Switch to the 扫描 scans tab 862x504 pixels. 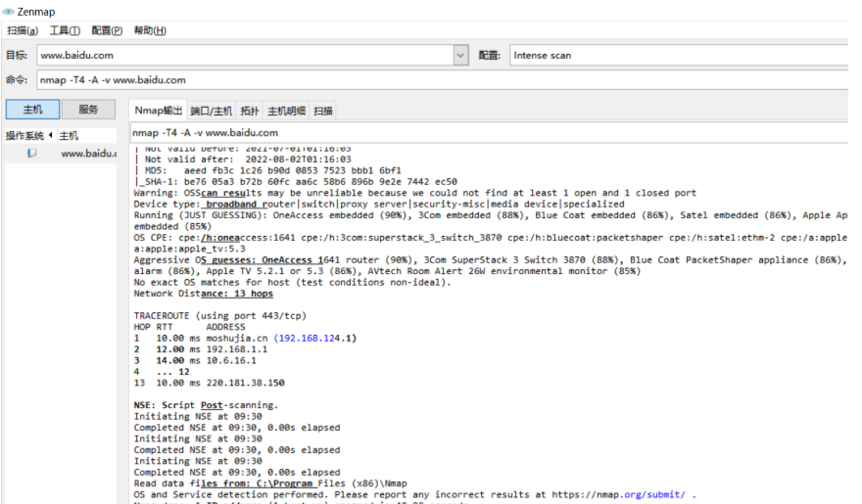323,111
